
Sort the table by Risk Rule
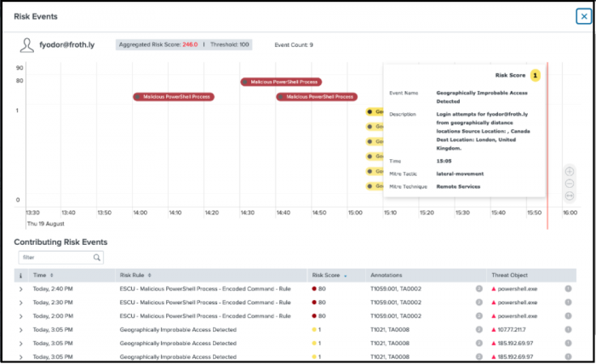(149, 276)
